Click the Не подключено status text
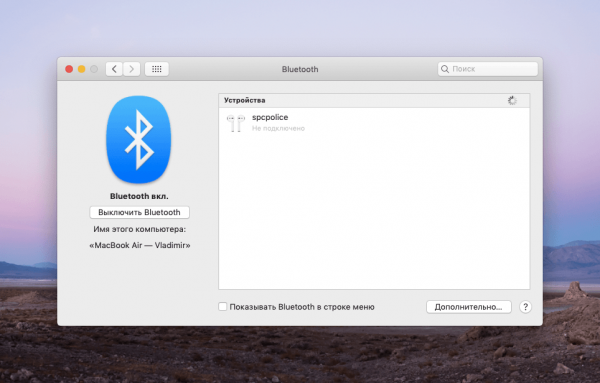Screen dimensions: 600x383 point(278,128)
